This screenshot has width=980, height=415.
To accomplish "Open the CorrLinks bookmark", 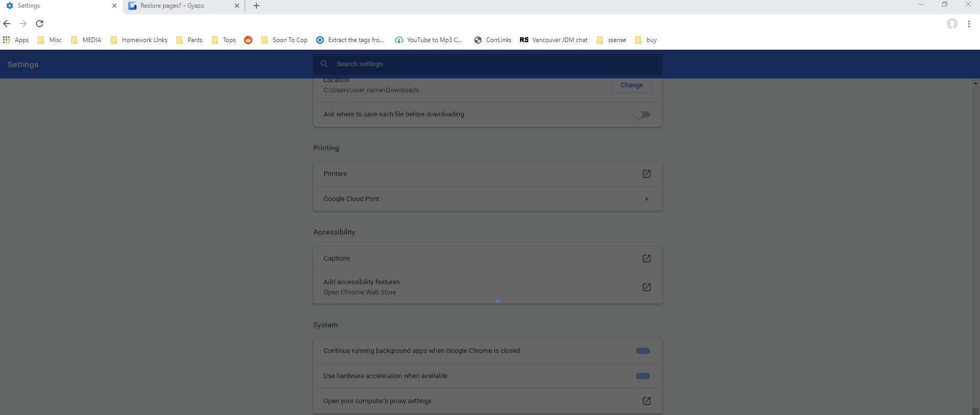I will click(x=493, y=40).
